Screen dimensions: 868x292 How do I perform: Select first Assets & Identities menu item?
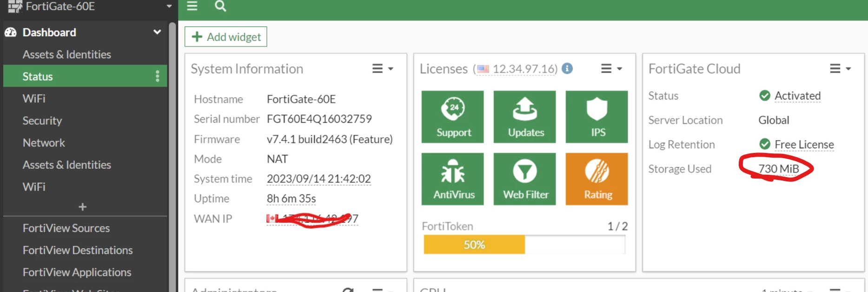[x=85, y=54]
